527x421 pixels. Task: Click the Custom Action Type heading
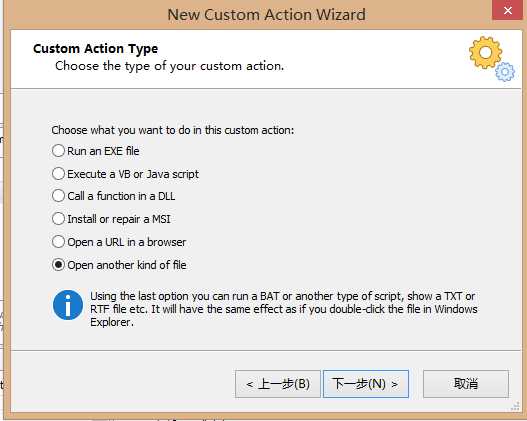[95, 49]
